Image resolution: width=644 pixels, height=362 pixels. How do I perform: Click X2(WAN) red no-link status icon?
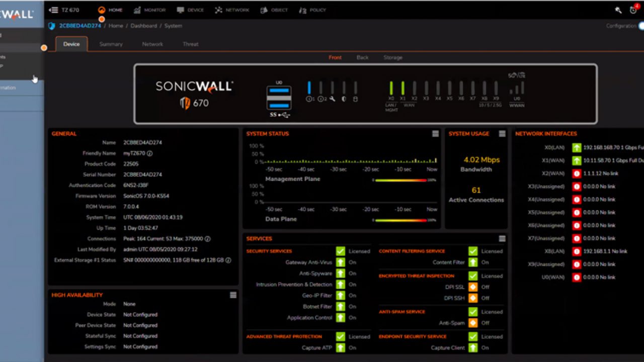[577, 173]
